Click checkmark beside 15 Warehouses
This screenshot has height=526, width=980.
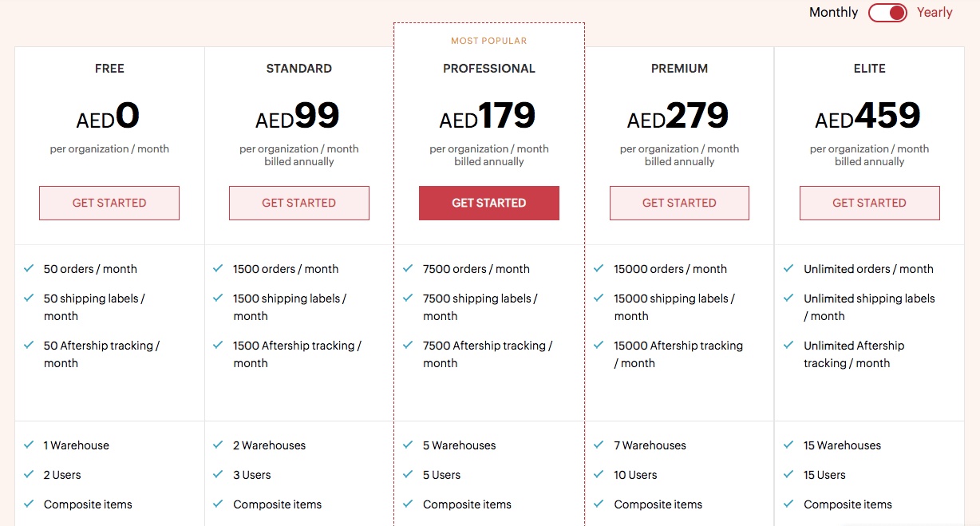click(x=788, y=445)
